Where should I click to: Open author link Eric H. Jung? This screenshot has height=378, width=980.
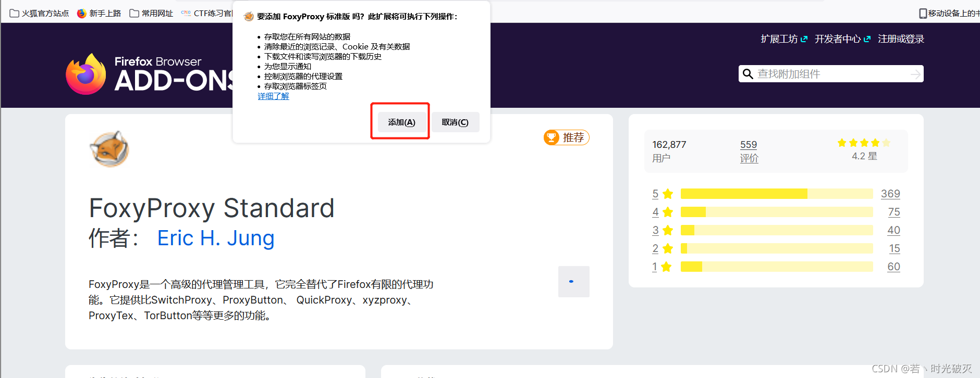(x=216, y=238)
